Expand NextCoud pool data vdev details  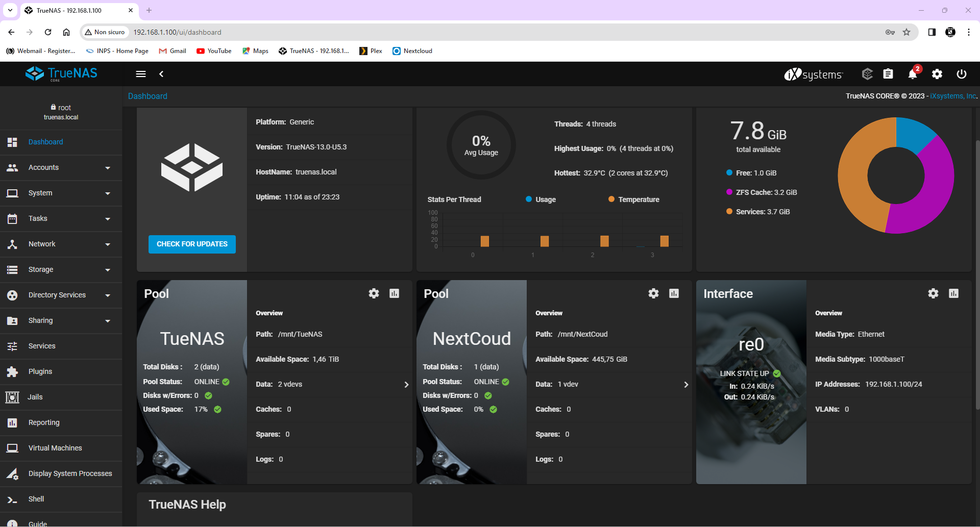click(686, 385)
